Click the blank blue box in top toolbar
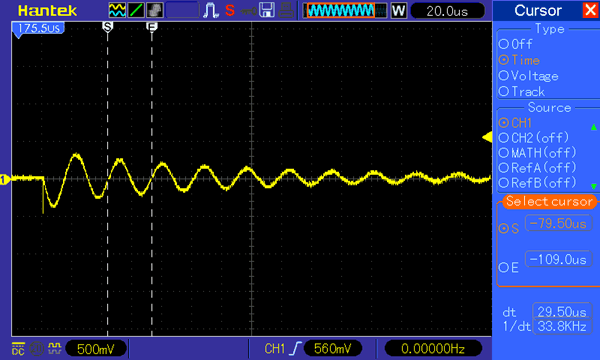This screenshot has width=600, height=360. click(182, 10)
